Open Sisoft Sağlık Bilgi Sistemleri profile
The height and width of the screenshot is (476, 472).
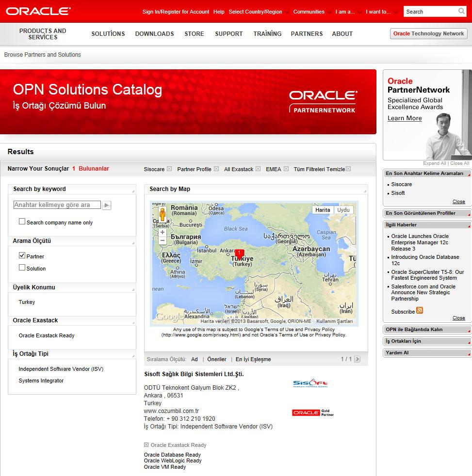194,374
